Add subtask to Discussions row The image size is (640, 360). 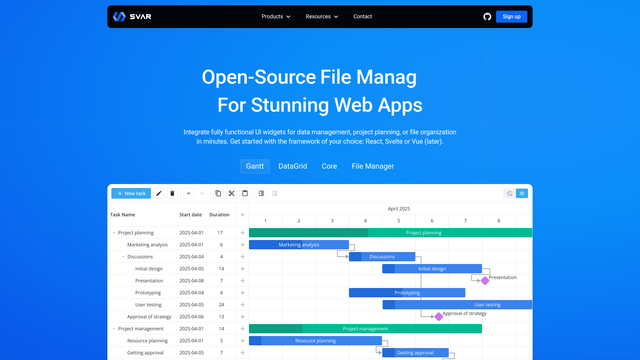point(242,257)
